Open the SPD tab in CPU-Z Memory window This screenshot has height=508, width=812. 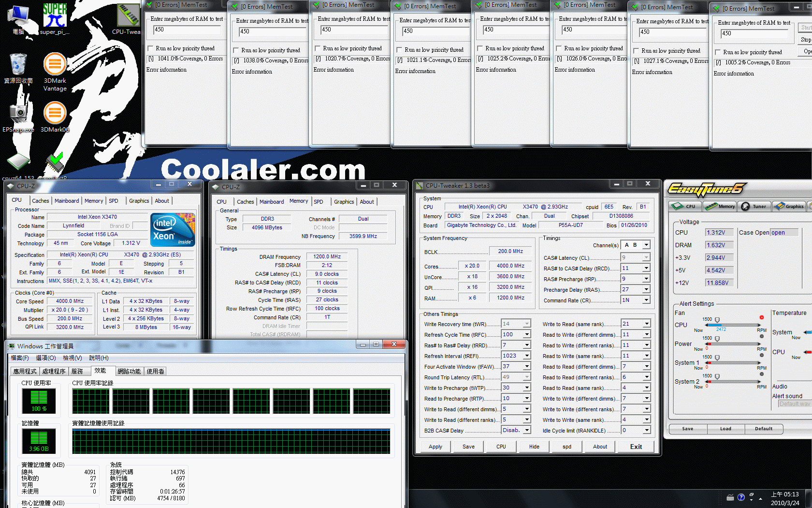[x=319, y=202]
